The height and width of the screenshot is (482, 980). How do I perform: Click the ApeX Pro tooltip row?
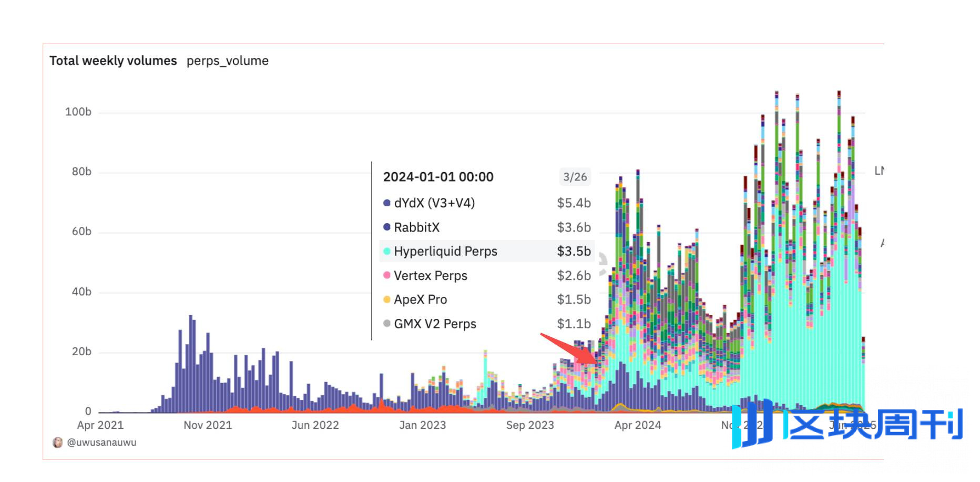point(487,300)
